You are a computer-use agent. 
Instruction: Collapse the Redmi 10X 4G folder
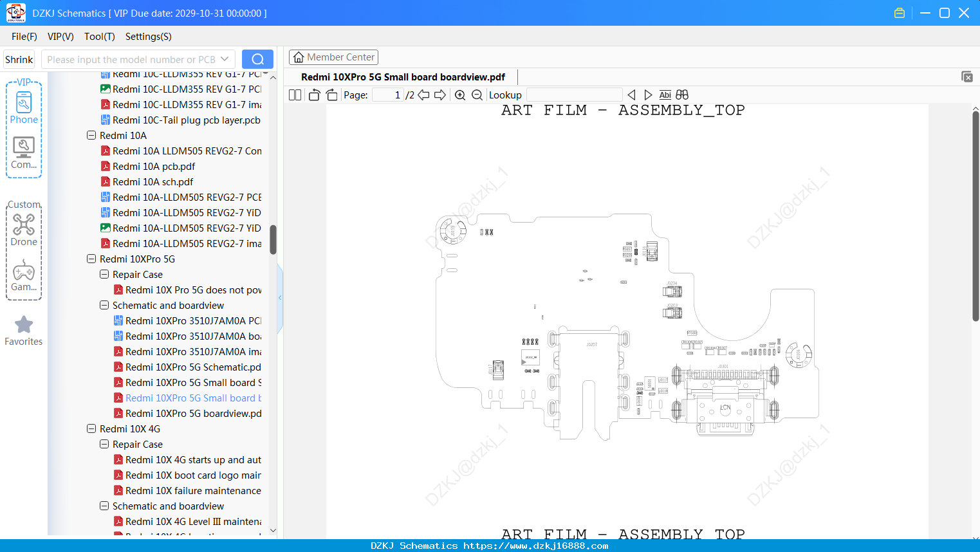(x=91, y=428)
